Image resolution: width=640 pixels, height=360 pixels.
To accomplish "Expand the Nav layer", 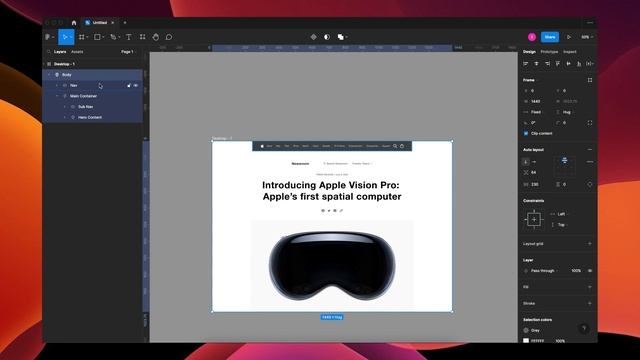I will click(x=57, y=86).
